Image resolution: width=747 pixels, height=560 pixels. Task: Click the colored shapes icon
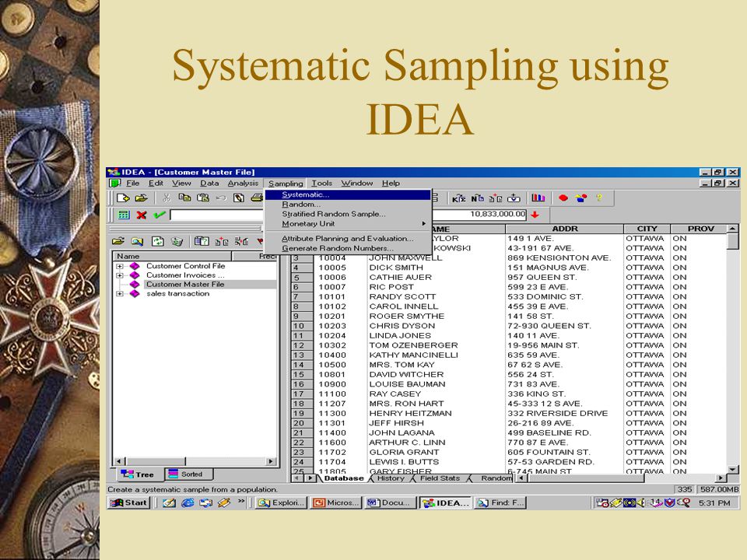[581, 198]
